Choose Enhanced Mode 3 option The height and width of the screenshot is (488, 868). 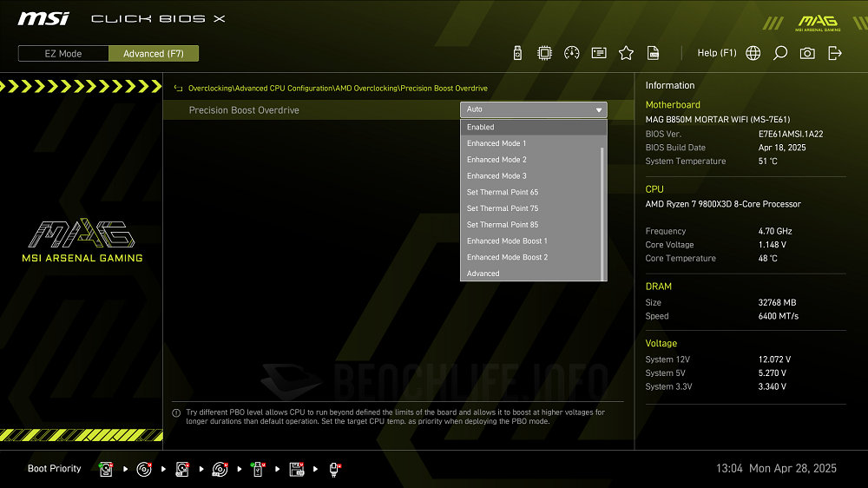point(531,176)
